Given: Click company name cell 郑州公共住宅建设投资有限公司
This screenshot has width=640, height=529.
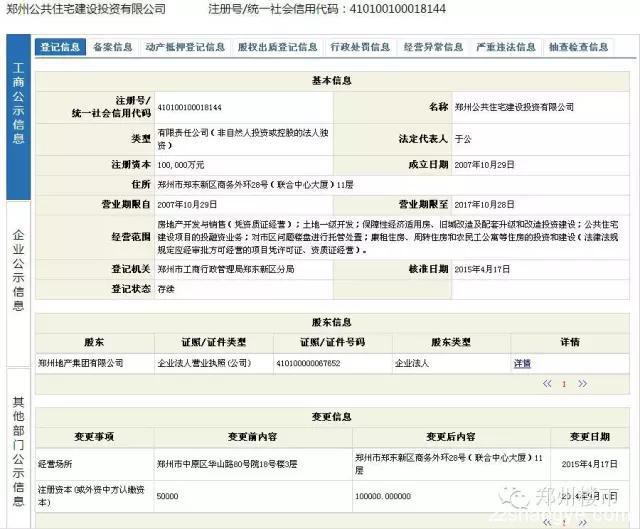Looking at the screenshot, I should click(514, 107).
